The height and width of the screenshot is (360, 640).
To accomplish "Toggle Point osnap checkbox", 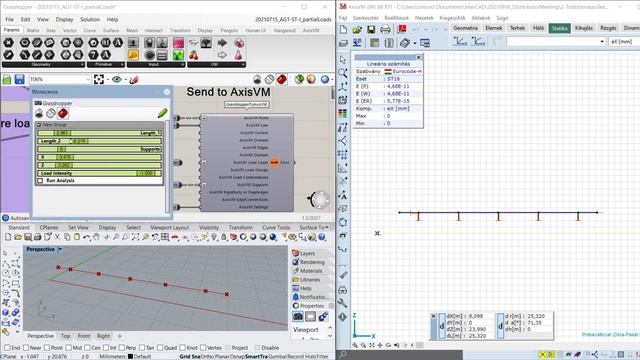I will pyautogui.click(x=47, y=348).
